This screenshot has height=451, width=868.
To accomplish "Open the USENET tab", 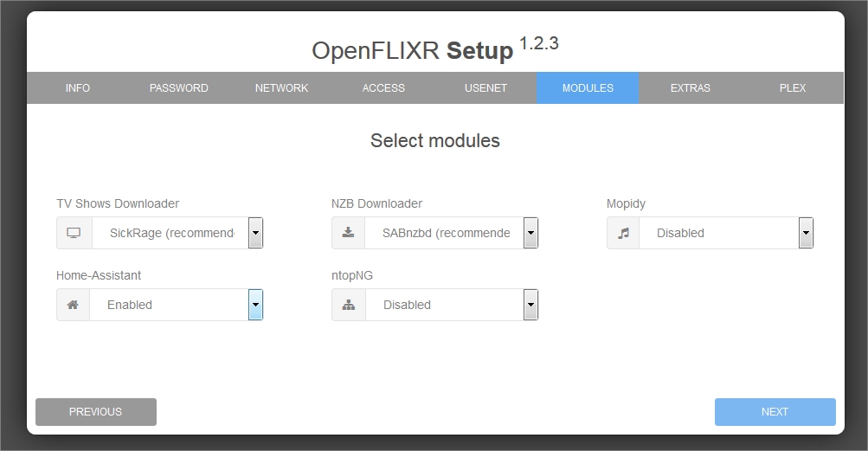I will [485, 88].
